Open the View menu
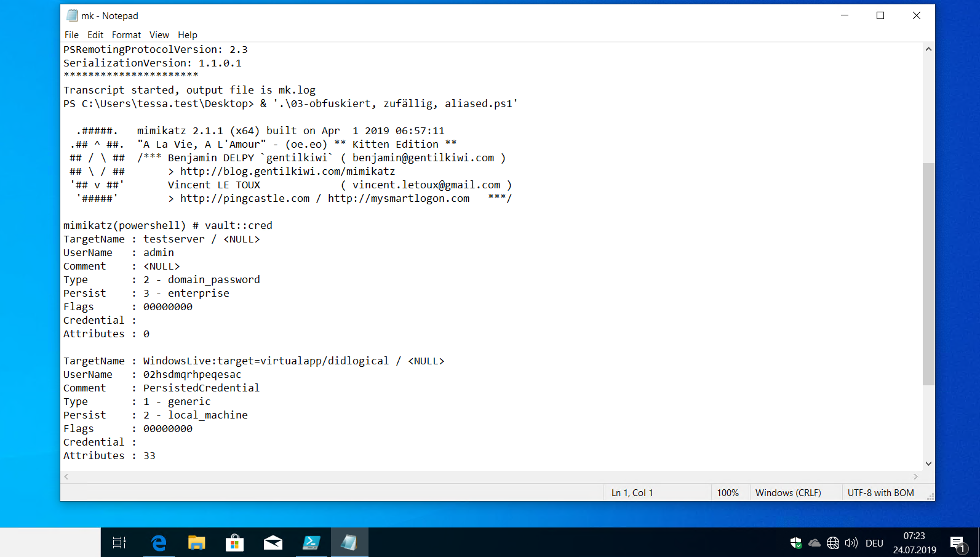Screen dimensions: 980x557 [x=159, y=35]
